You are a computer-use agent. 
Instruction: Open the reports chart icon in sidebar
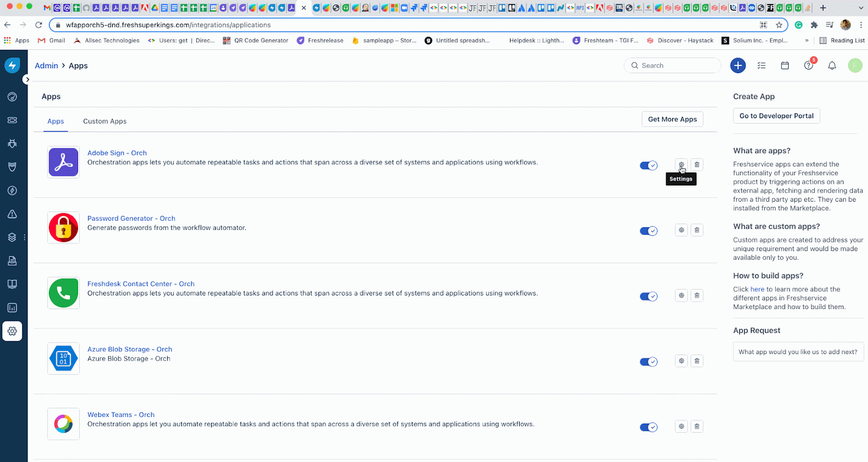[12, 308]
